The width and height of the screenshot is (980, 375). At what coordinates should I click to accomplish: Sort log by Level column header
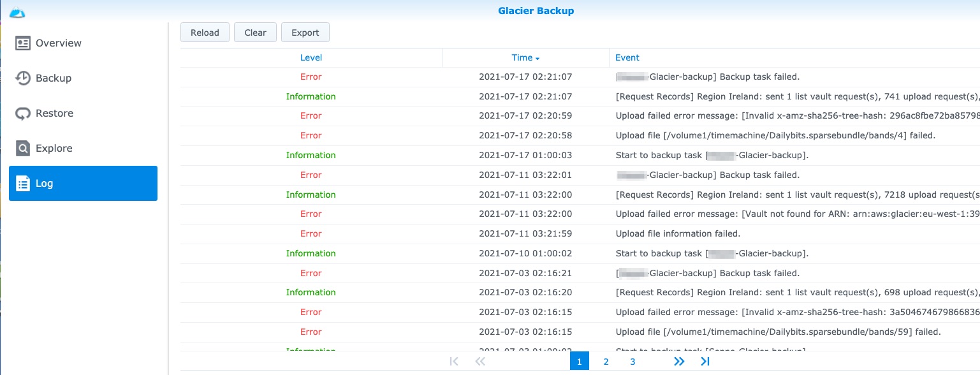[311, 57]
